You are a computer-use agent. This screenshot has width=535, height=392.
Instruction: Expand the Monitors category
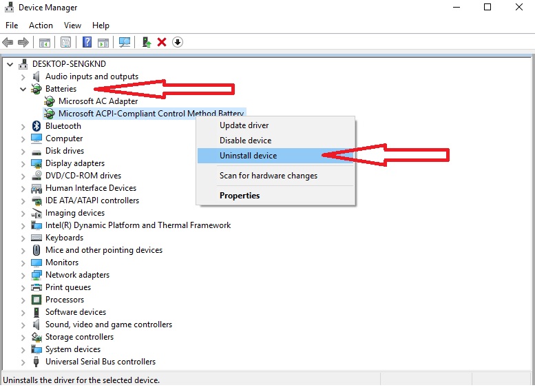click(23, 263)
